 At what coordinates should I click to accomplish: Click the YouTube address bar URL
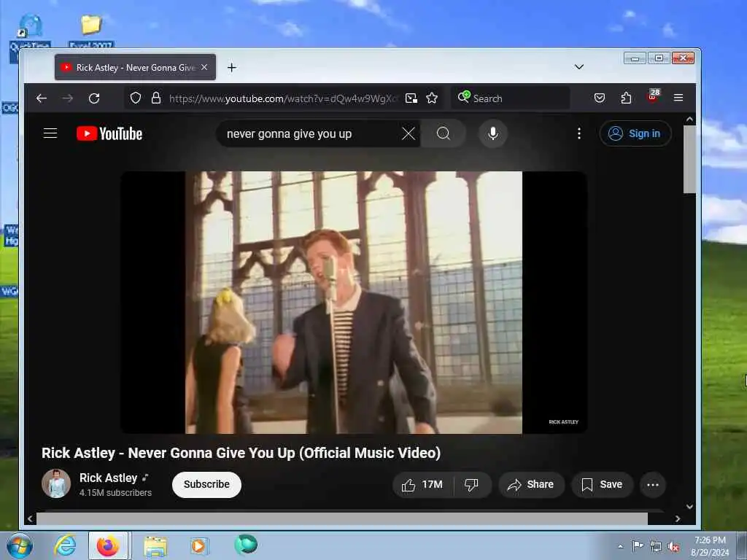[x=282, y=98]
